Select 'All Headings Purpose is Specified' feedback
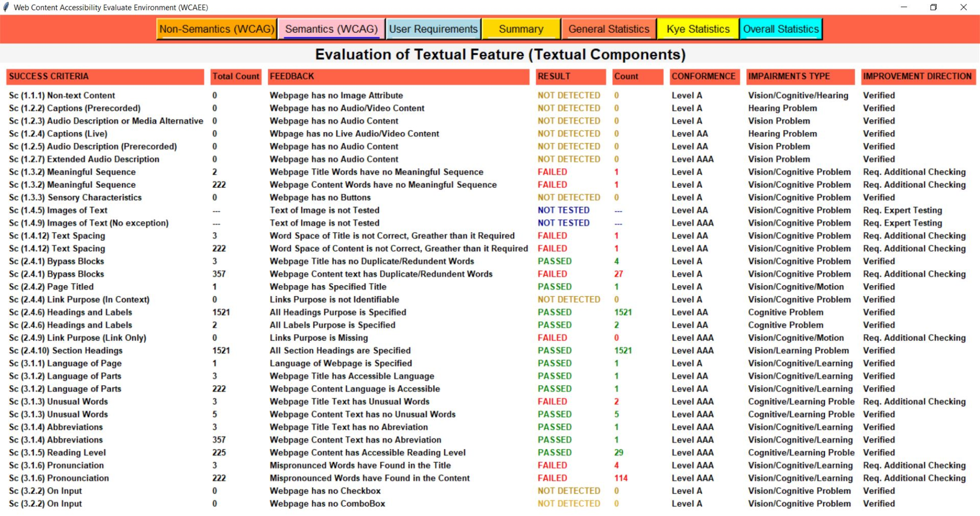The height and width of the screenshot is (516, 980). pos(338,312)
